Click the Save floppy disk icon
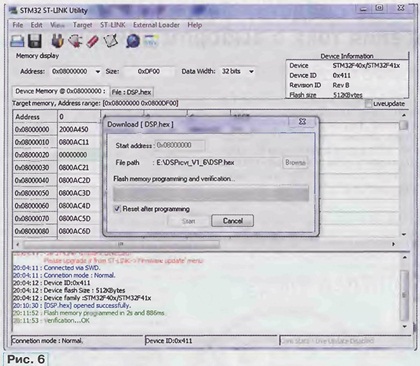This screenshot has width=420, height=366. (35, 41)
